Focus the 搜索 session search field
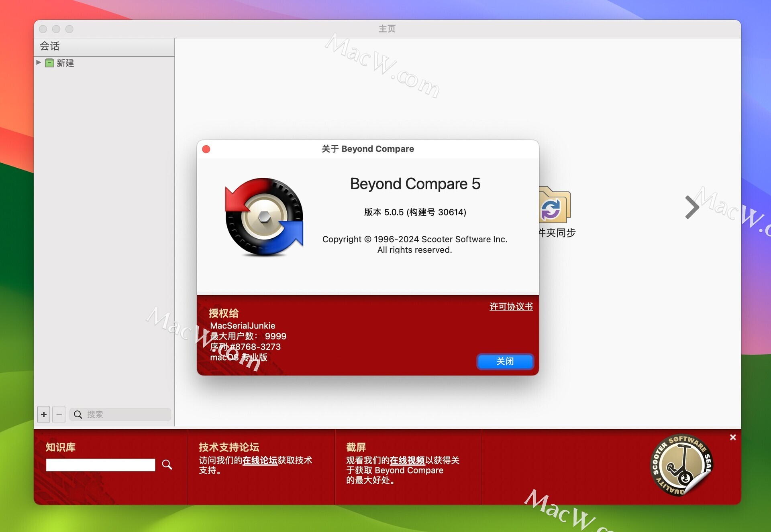Screen dimensions: 771x532 point(120,414)
